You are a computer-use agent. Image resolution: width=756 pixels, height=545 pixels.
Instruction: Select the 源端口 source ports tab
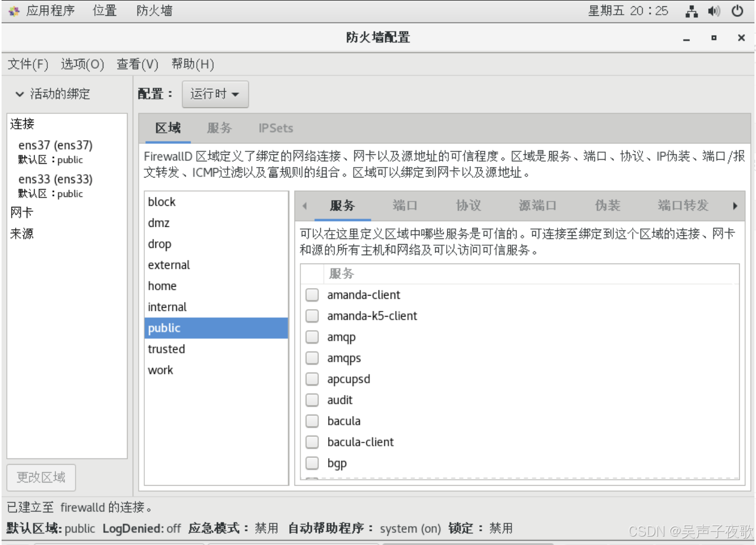pyautogui.click(x=538, y=206)
